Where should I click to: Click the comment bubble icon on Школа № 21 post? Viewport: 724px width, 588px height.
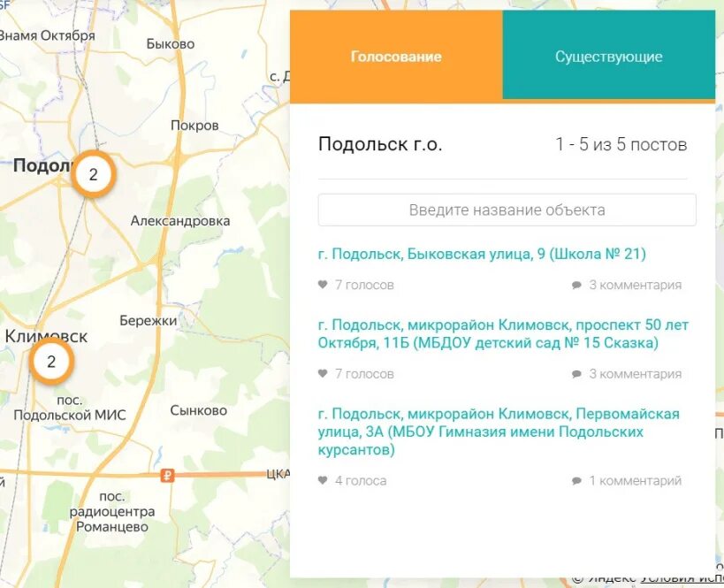tap(575, 285)
